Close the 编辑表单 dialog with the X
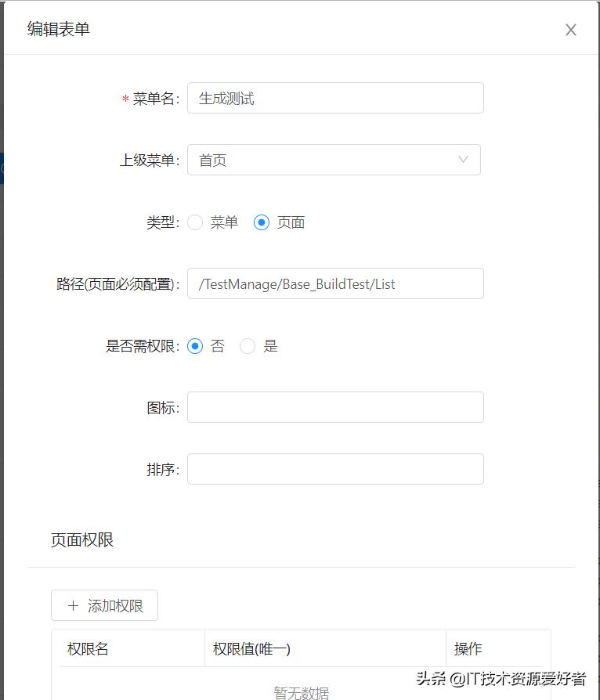Screen dimensions: 600x700 coord(571,30)
